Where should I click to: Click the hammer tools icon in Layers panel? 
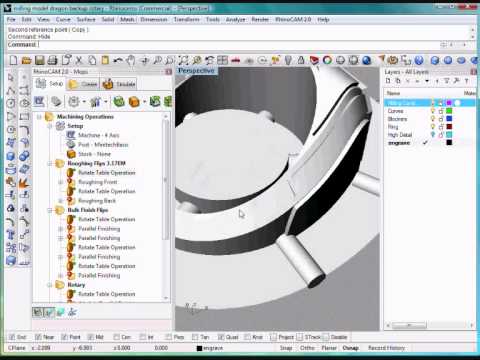457,81
